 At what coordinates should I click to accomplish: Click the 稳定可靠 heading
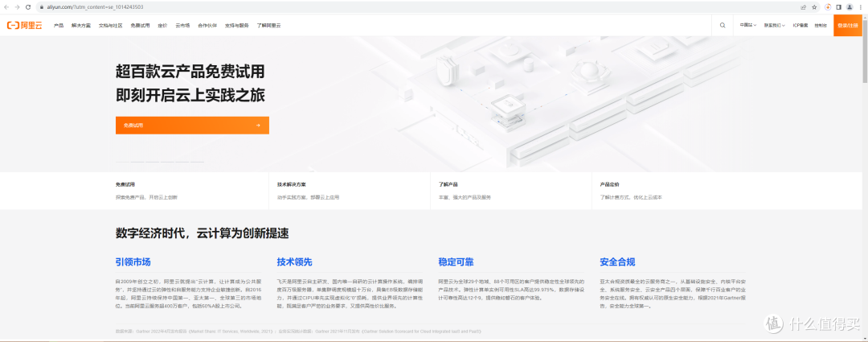(456, 262)
